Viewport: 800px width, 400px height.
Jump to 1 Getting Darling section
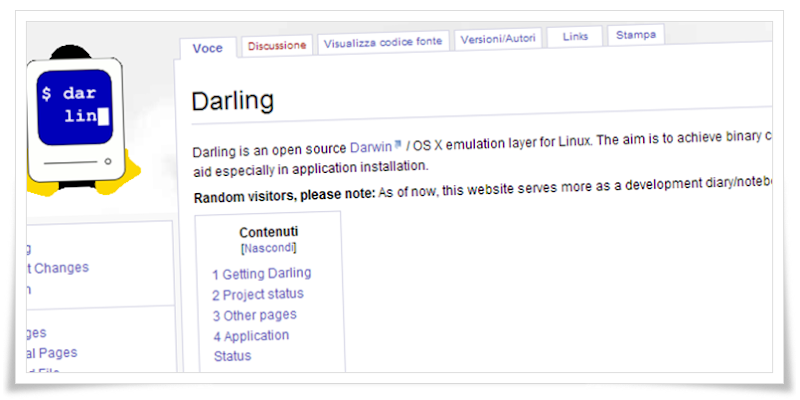click(262, 273)
